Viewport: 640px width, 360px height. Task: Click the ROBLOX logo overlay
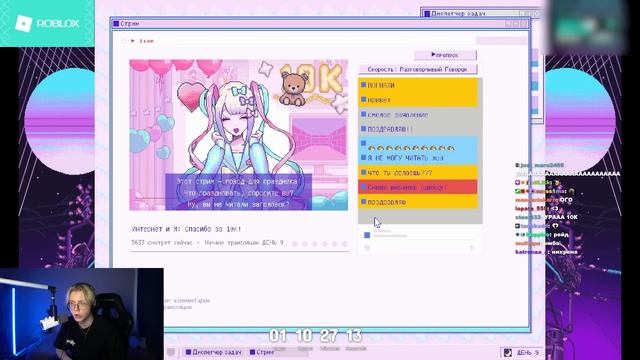[47, 23]
